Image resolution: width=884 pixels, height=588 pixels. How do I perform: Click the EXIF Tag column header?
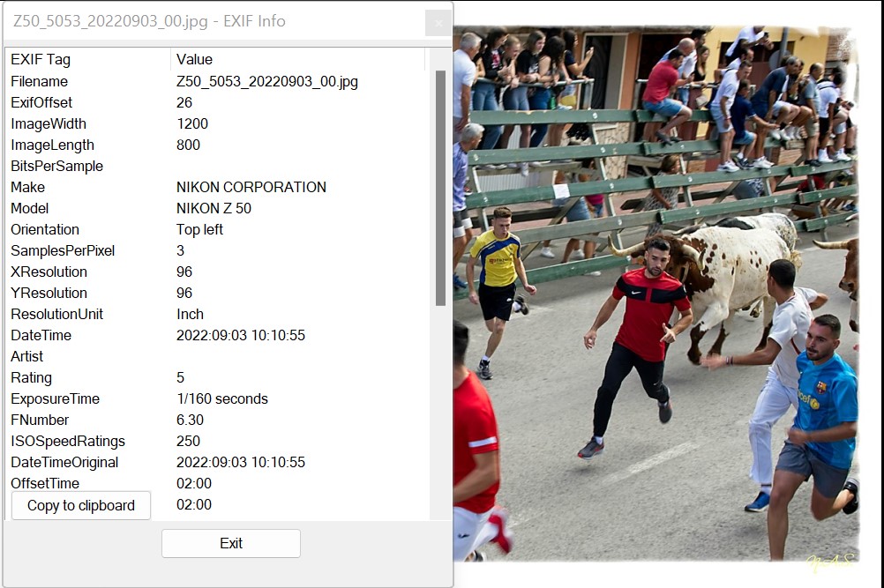[x=88, y=59]
